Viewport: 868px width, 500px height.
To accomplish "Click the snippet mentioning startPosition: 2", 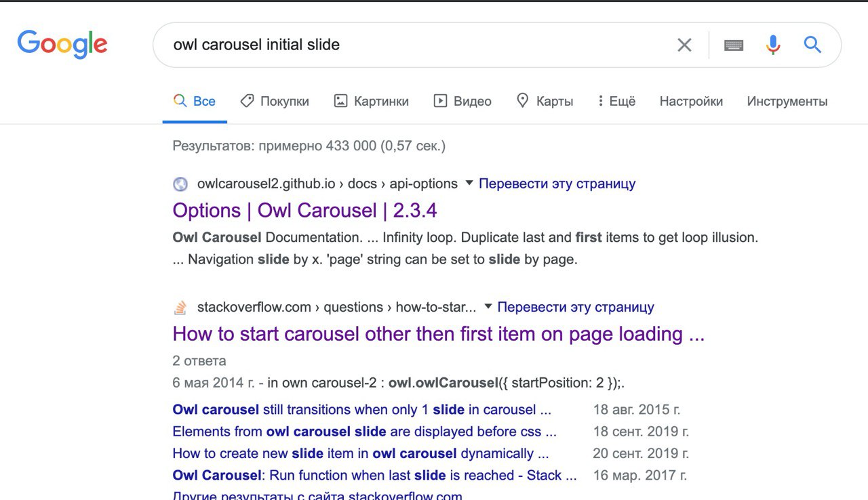I will point(398,383).
